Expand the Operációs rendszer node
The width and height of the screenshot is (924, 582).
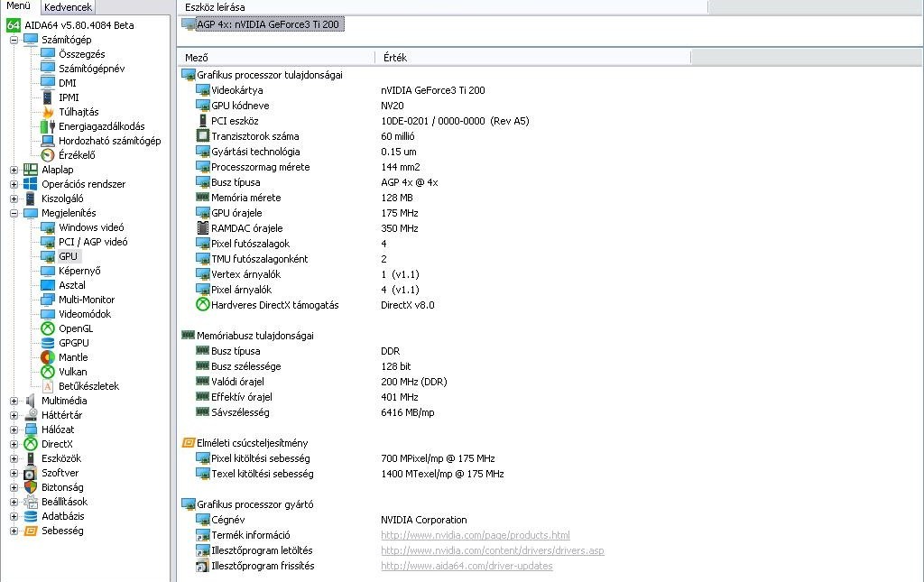click(x=14, y=184)
